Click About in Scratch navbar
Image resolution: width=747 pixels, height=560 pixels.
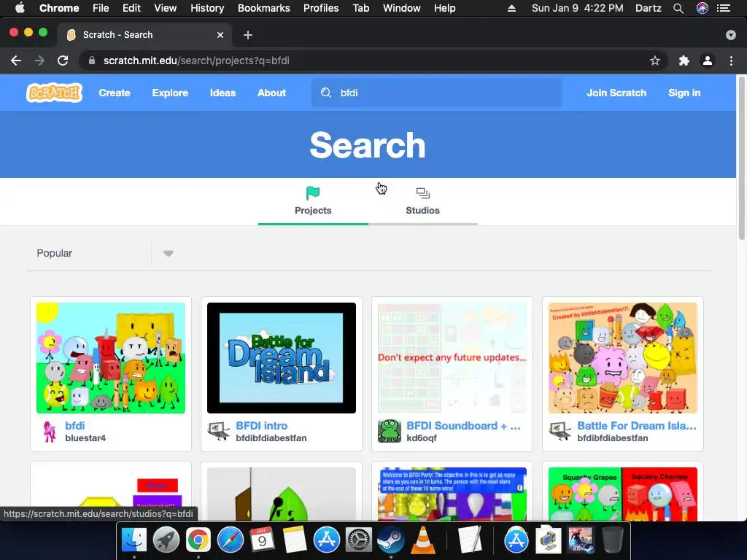coord(271,93)
